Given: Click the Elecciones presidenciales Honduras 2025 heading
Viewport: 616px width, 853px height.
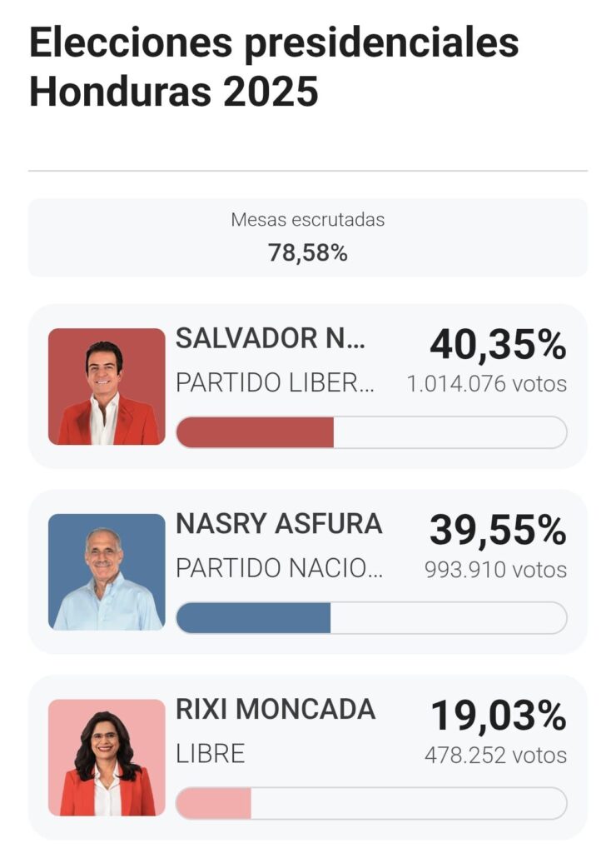Looking at the screenshot, I should pyautogui.click(x=274, y=67).
